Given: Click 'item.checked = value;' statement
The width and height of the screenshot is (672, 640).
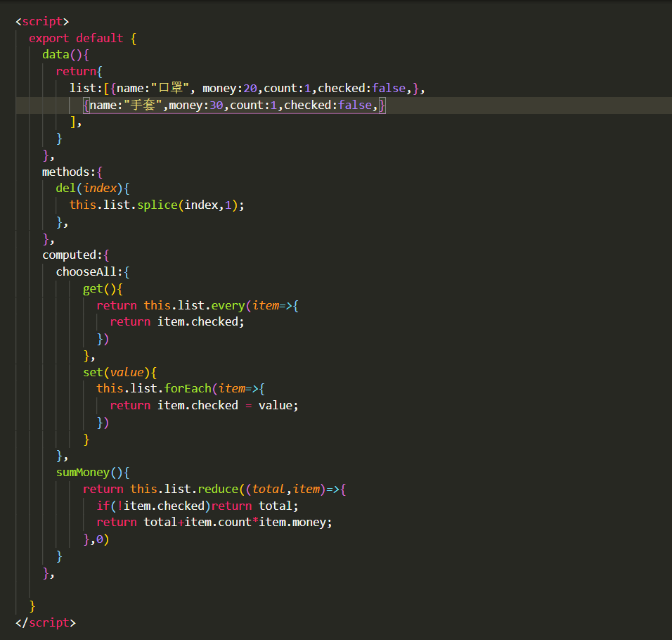Looking at the screenshot, I should [x=228, y=406].
